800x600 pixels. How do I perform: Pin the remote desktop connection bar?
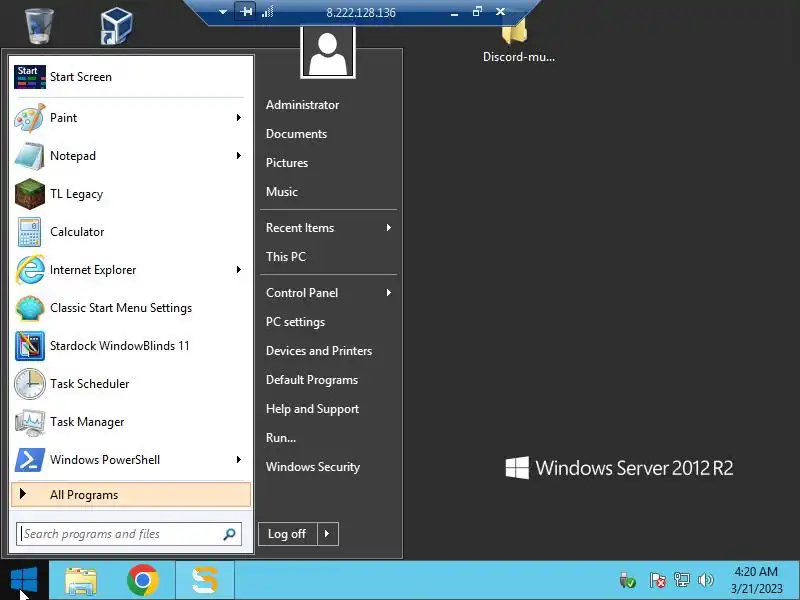coord(246,11)
